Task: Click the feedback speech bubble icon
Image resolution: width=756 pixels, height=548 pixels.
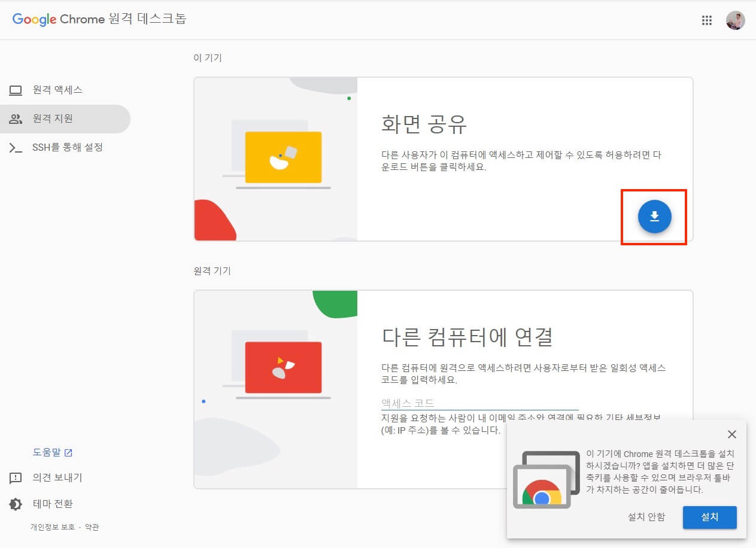Action: click(x=16, y=479)
